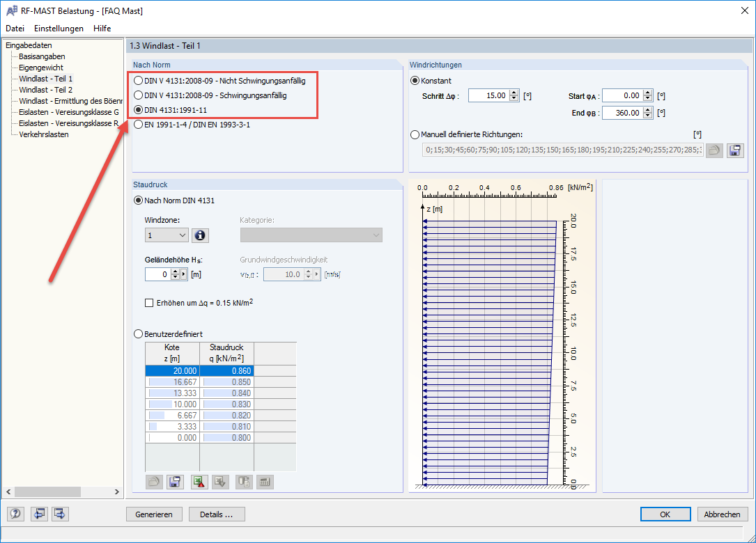
Task: Click the End φB input field
Action: [622, 113]
